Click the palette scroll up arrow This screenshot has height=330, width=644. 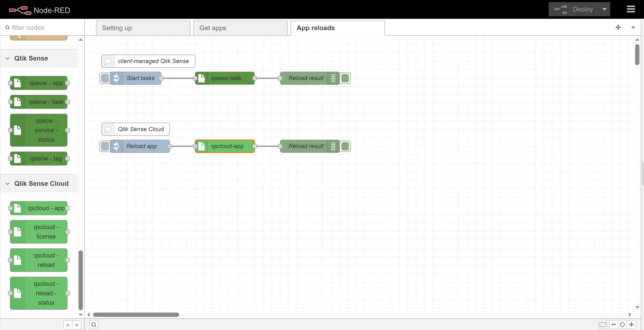tap(80, 40)
